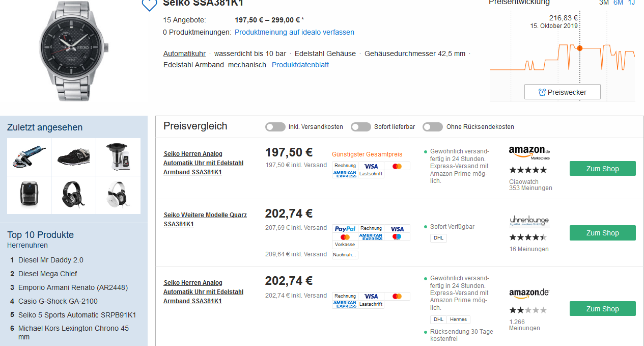Click the orange marker on the price chart
Viewport: 644px width, 346px height.
click(579, 48)
